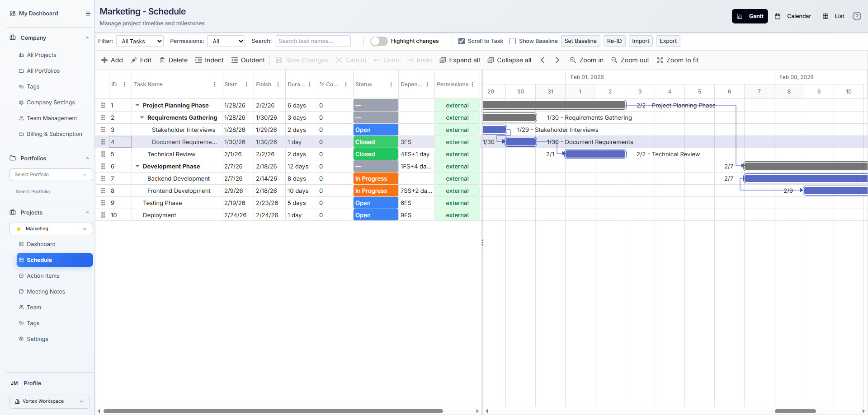Indent the selected task
The width and height of the screenshot is (868, 415).
(209, 60)
